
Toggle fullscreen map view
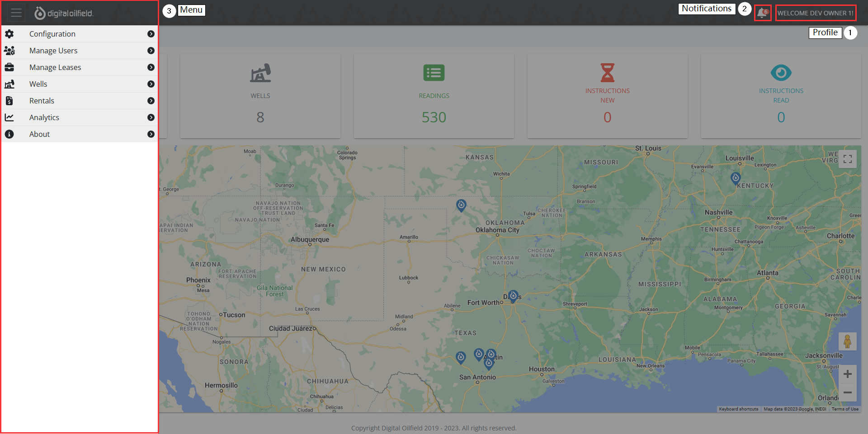pyautogui.click(x=847, y=159)
